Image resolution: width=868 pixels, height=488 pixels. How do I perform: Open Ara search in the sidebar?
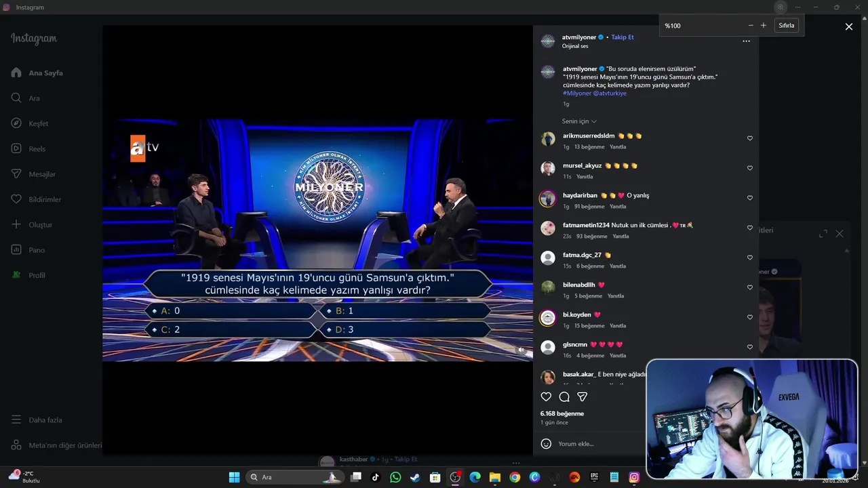[26, 98]
